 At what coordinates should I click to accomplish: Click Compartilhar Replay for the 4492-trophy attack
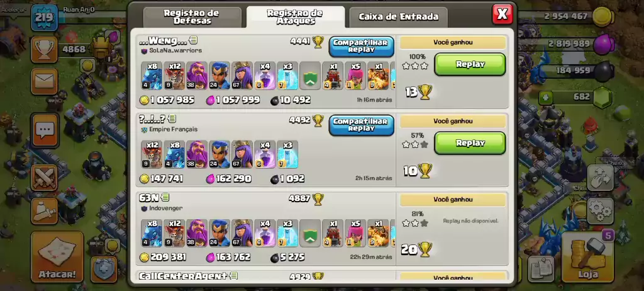click(361, 125)
